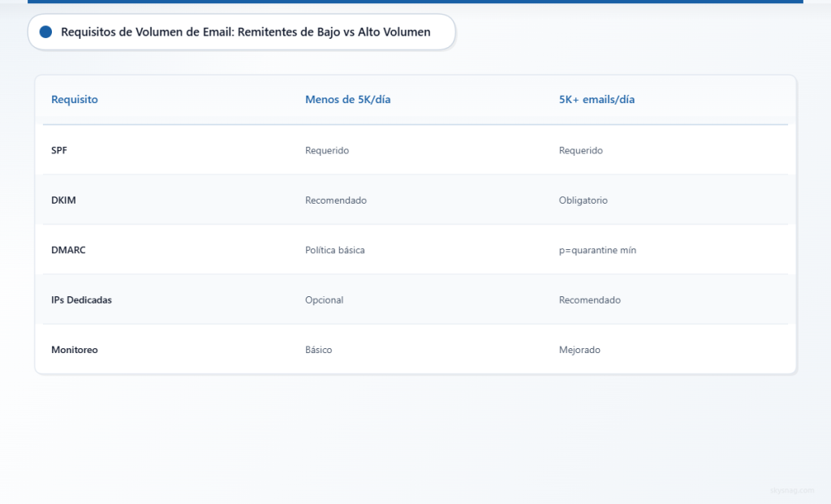Click the DKIM row label

pyautogui.click(x=63, y=200)
